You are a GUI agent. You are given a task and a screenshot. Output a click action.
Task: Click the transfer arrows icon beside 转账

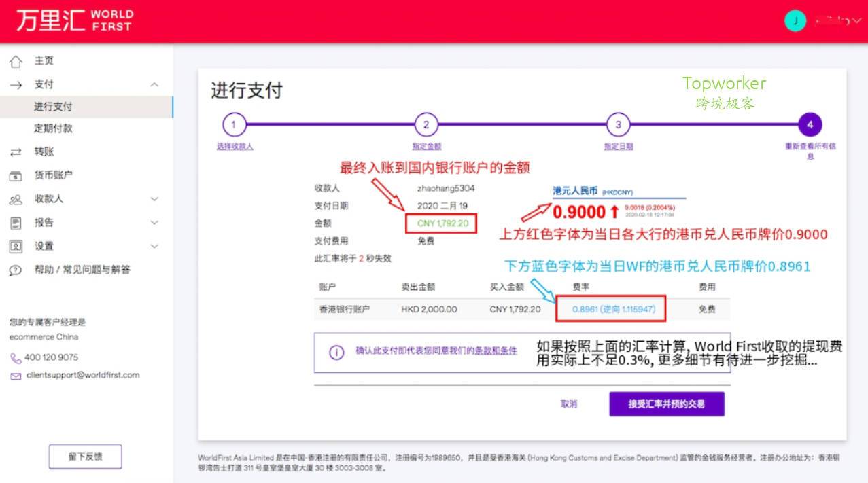tap(16, 152)
